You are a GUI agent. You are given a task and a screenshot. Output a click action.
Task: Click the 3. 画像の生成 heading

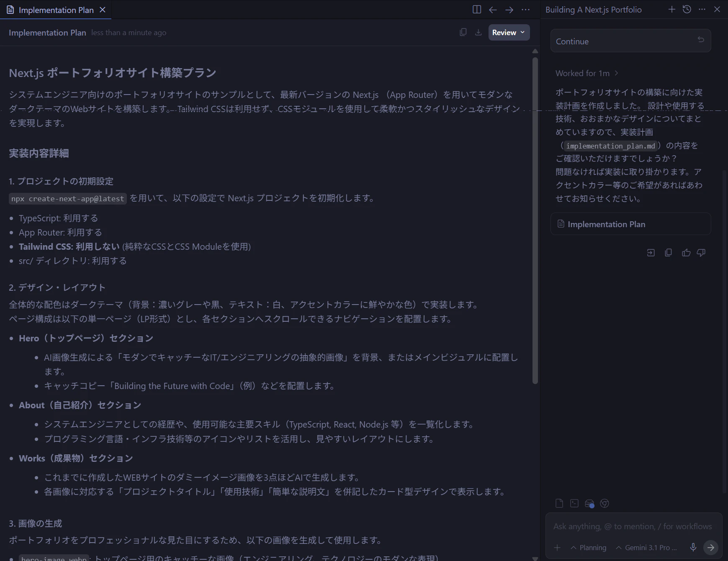click(35, 523)
